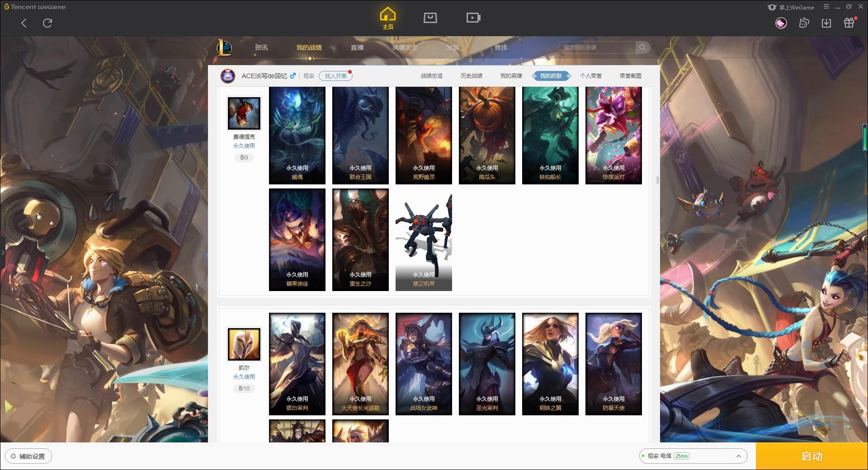Switch to the 直播 tab
This screenshot has height=470, width=868.
[357, 47]
